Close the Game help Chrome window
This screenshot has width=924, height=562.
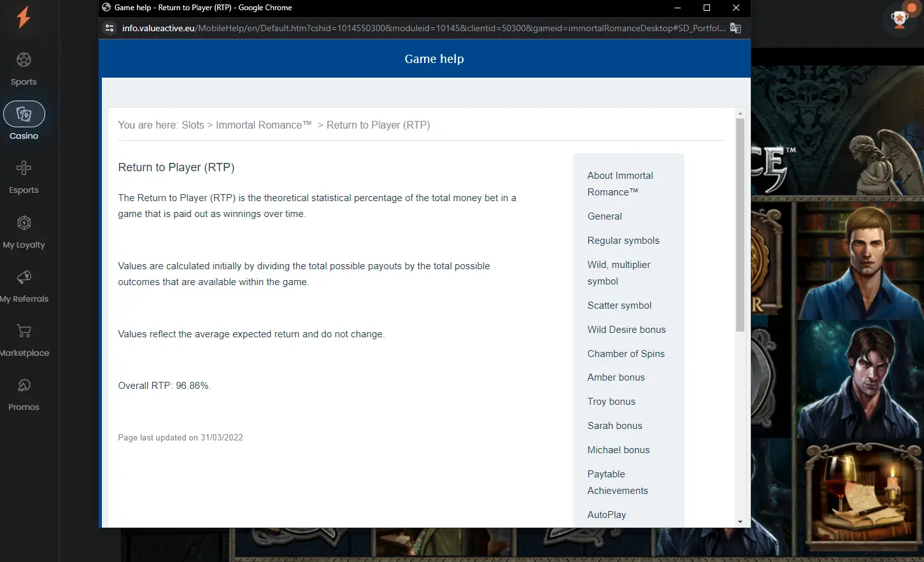pos(736,8)
